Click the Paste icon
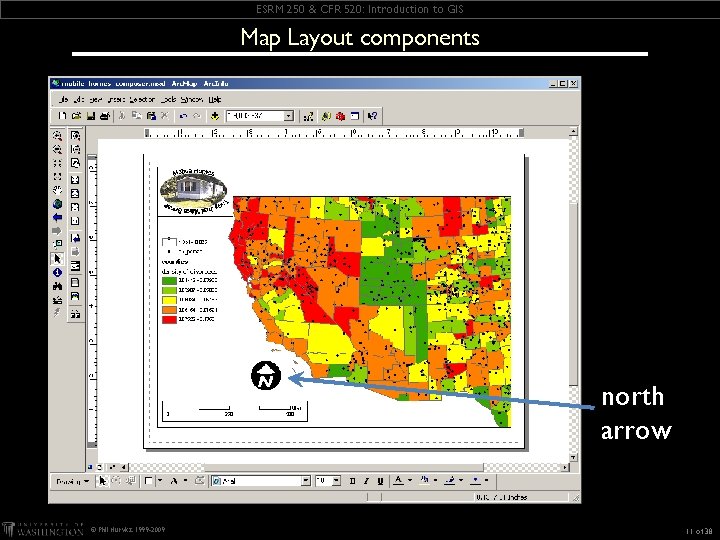Screen dimensions: 720x540 coord(151,116)
